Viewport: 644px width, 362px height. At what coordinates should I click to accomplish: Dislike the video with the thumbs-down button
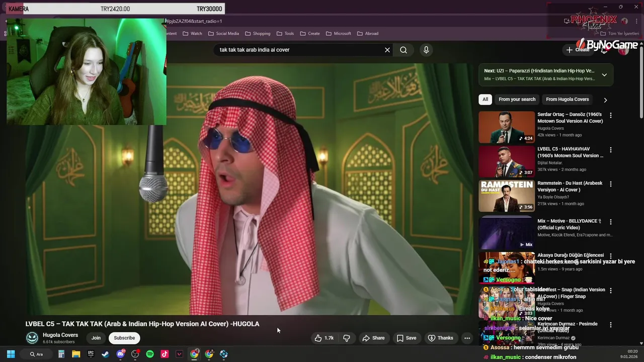coord(347,338)
